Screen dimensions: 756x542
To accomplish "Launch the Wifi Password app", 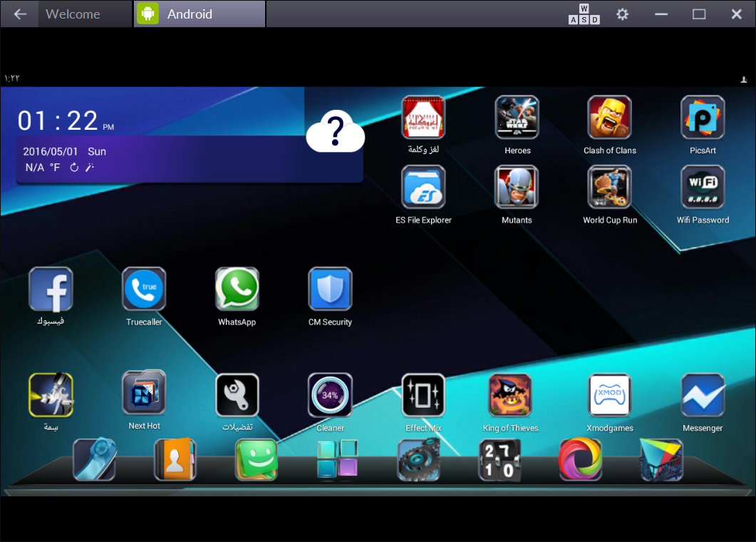I will pyautogui.click(x=703, y=187).
